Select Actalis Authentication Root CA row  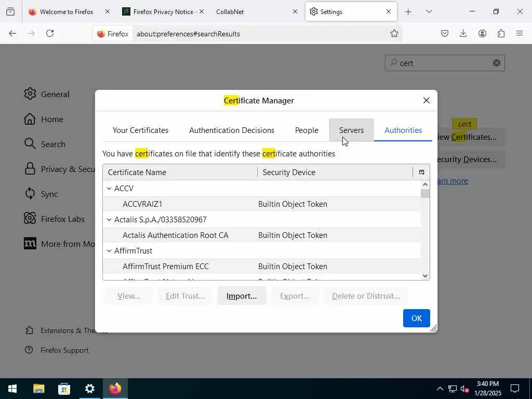coord(262,235)
